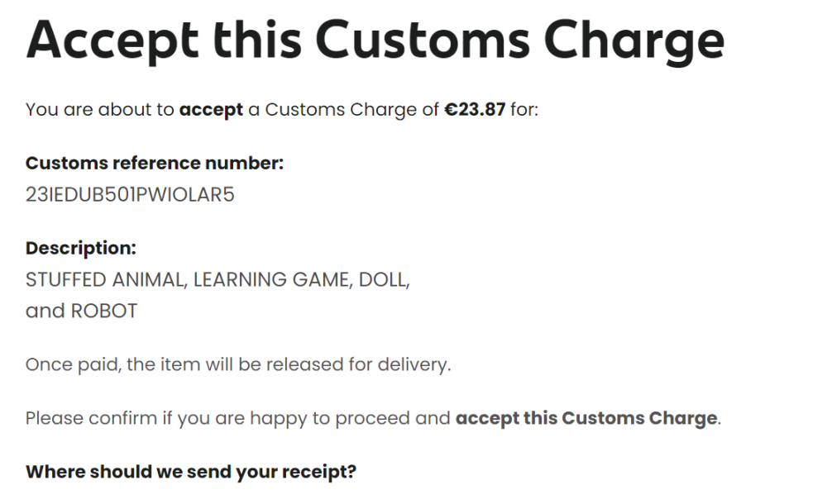Click "STUFFED ANIMAL" in the description
Image resolution: width=827 pixels, height=504 pixels.
(104, 280)
